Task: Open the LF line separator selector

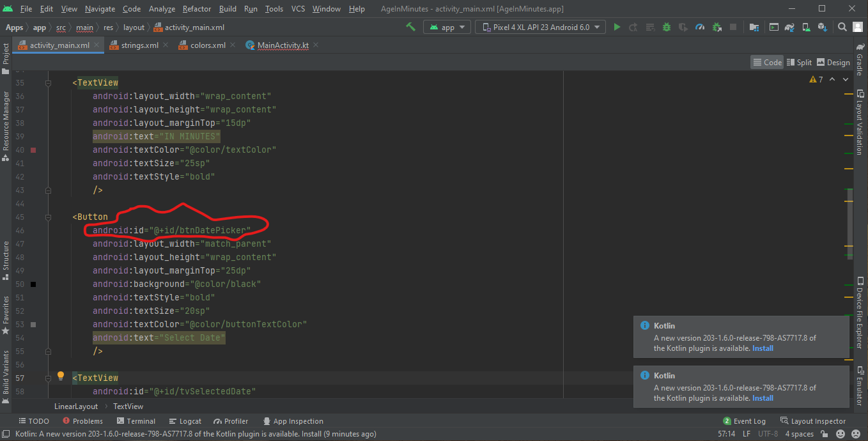Action: point(747,434)
